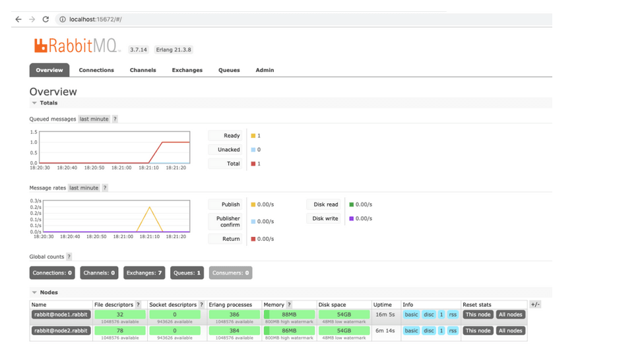Image resolution: width=644 pixels, height=347 pixels.
Task: Open help for Socket descriptors column
Action: 201,305
